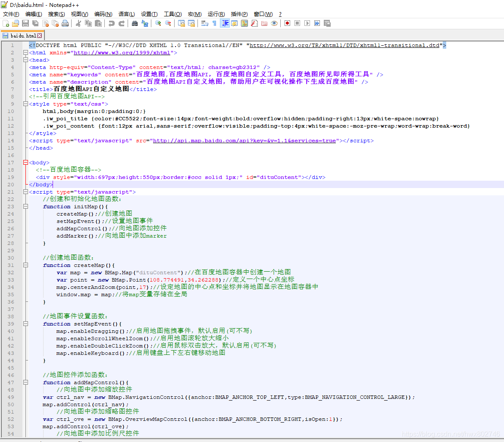
Task: Toggle the Indent Guide toolbar icon
Action: [225, 23]
